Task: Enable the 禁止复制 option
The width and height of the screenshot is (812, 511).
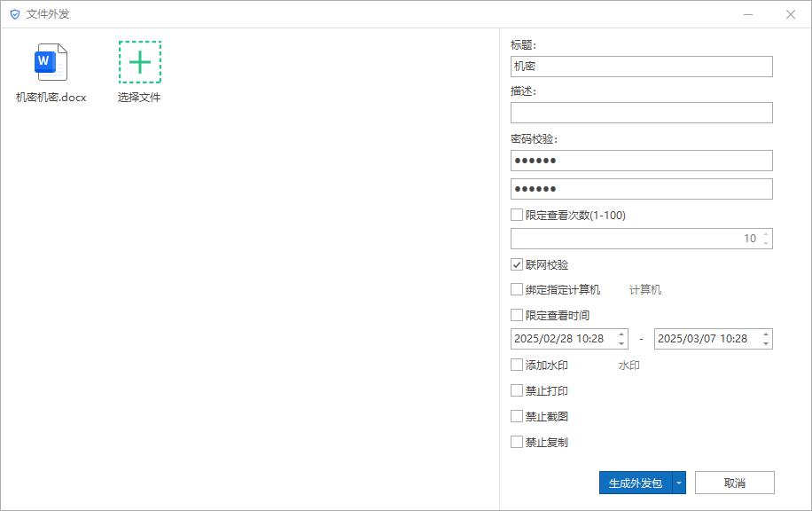Action: [x=517, y=442]
